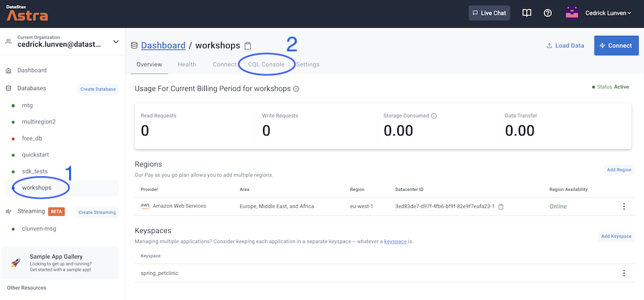
Task: Click the Status Active indicator
Action: coord(611,87)
